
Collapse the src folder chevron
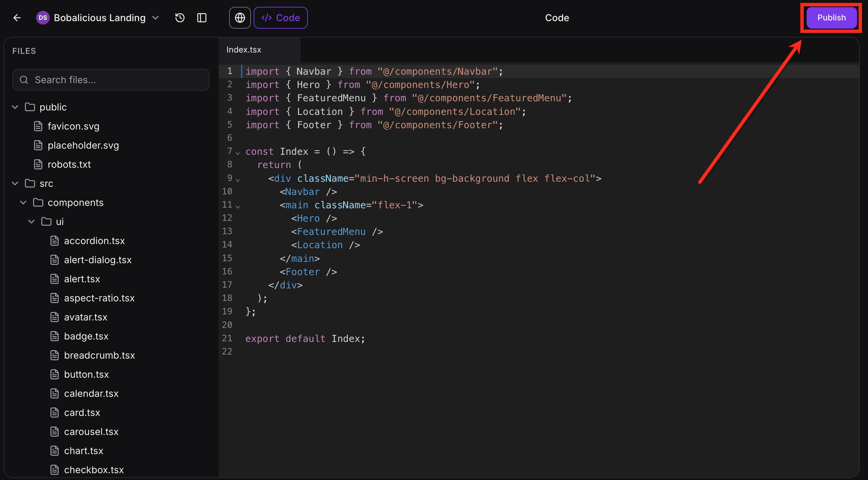(x=15, y=183)
